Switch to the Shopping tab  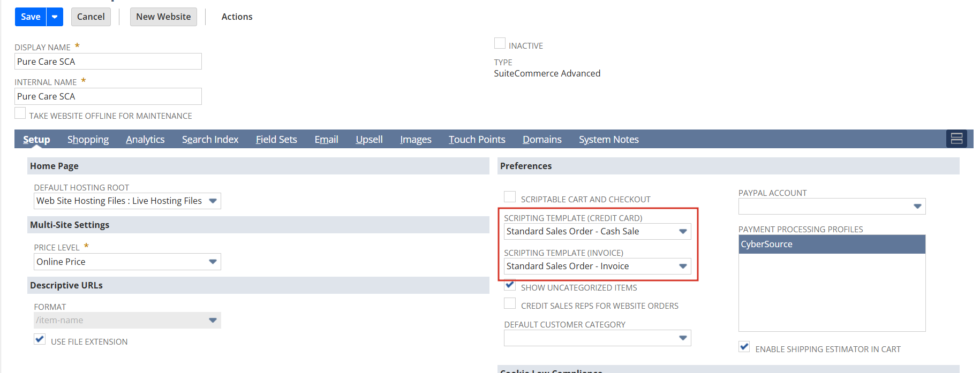pyautogui.click(x=88, y=139)
